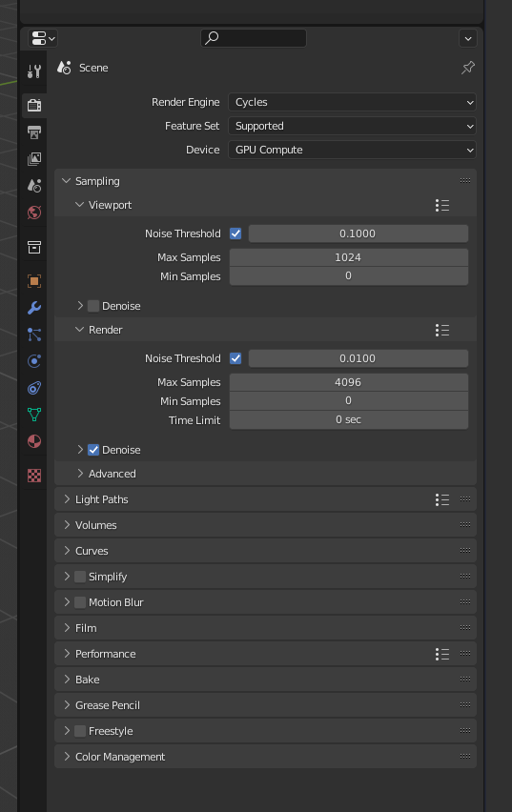Image resolution: width=512 pixels, height=812 pixels.
Task: Open the Material properties tab
Action: [x=34, y=441]
